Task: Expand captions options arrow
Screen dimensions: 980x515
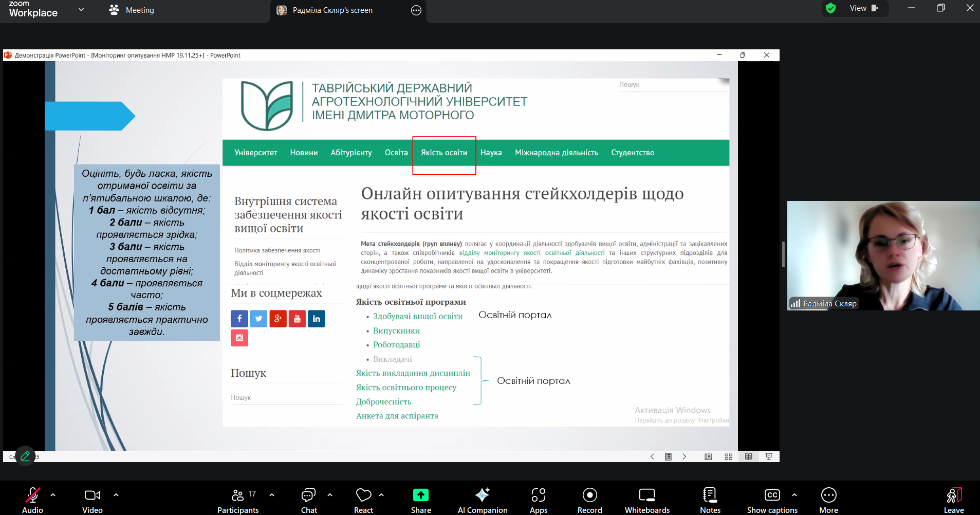Action: pyautogui.click(x=794, y=495)
